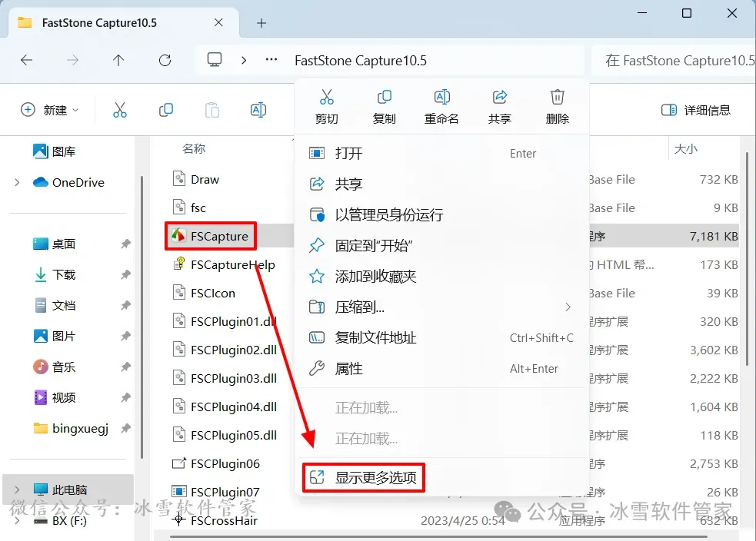Viewport: 756px width, 541px height.
Task: Click the 名称 column header
Action: point(194,149)
